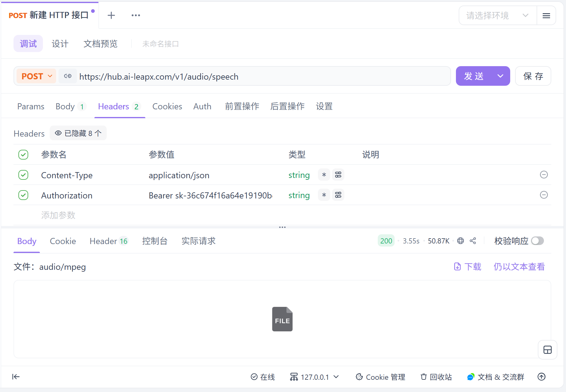Click the panel resize three-dot handle
The height and width of the screenshot is (392, 566).
pos(282,227)
